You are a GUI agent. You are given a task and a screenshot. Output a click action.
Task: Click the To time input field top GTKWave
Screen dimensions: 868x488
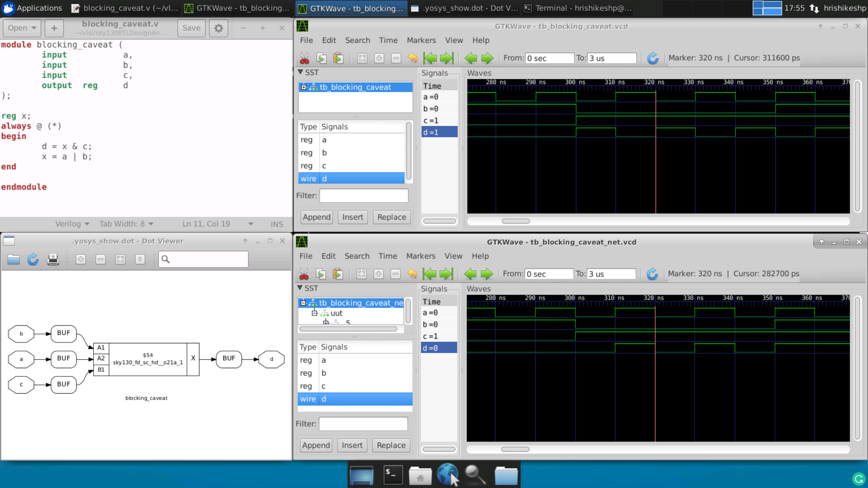(611, 58)
